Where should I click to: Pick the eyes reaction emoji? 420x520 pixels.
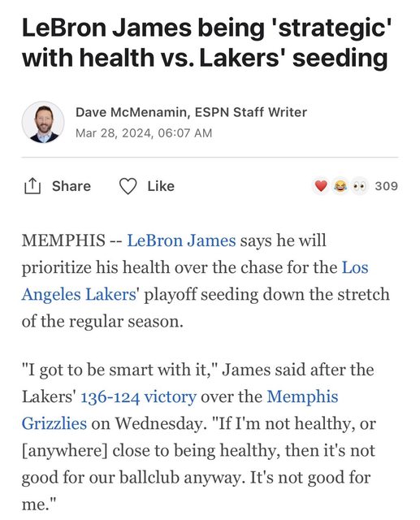pyautogui.click(x=359, y=186)
